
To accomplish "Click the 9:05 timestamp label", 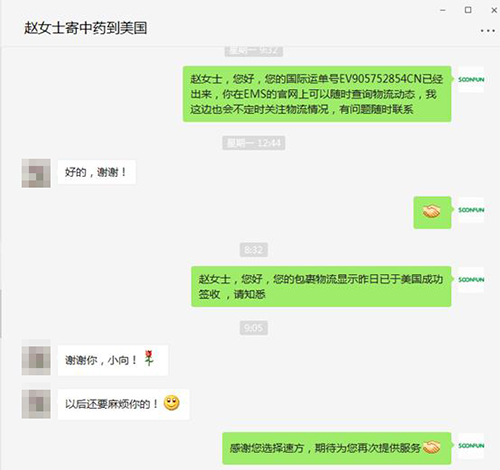I will (254, 328).
